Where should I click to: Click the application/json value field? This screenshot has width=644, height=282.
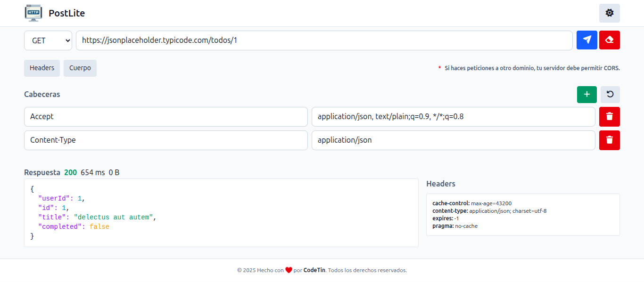pyautogui.click(x=453, y=140)
